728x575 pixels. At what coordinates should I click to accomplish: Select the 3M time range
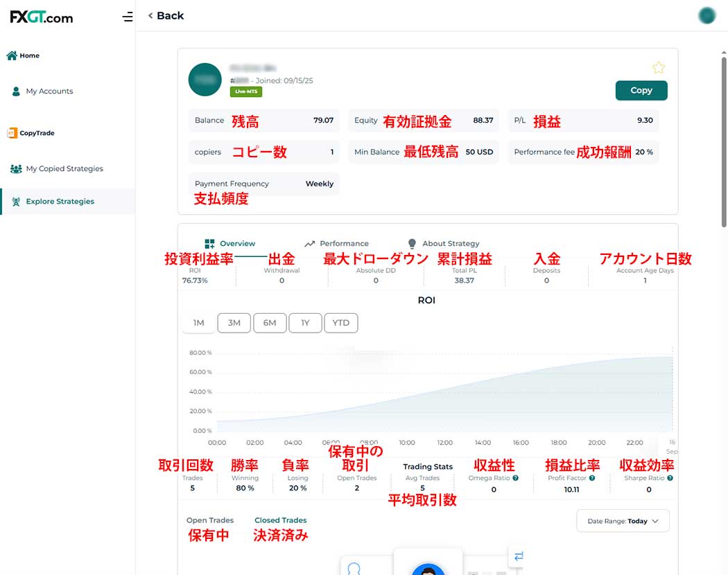234,323
